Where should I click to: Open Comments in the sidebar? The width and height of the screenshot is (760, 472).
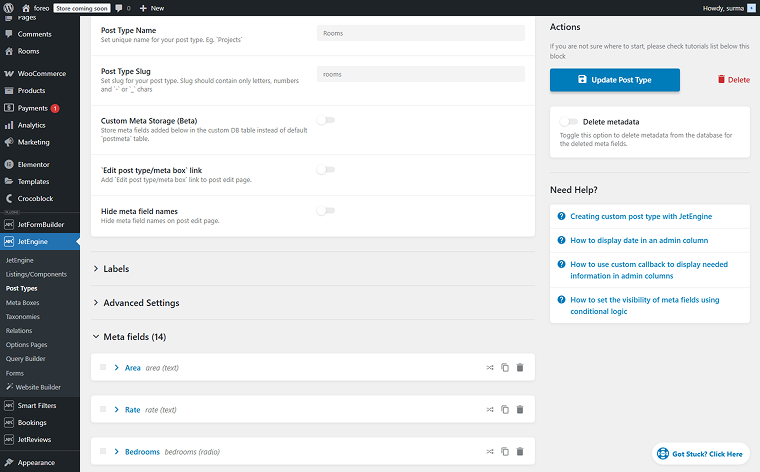pos(34,34)
